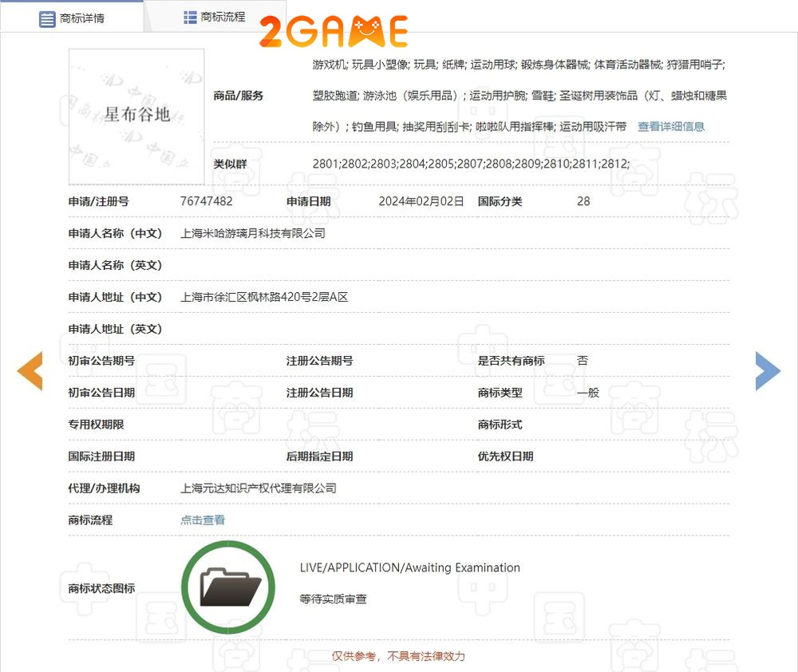Screen dimensions: 798x672
Task: Click agency name 上海元达知识产权代理有限公司
Action: (259, 488)
